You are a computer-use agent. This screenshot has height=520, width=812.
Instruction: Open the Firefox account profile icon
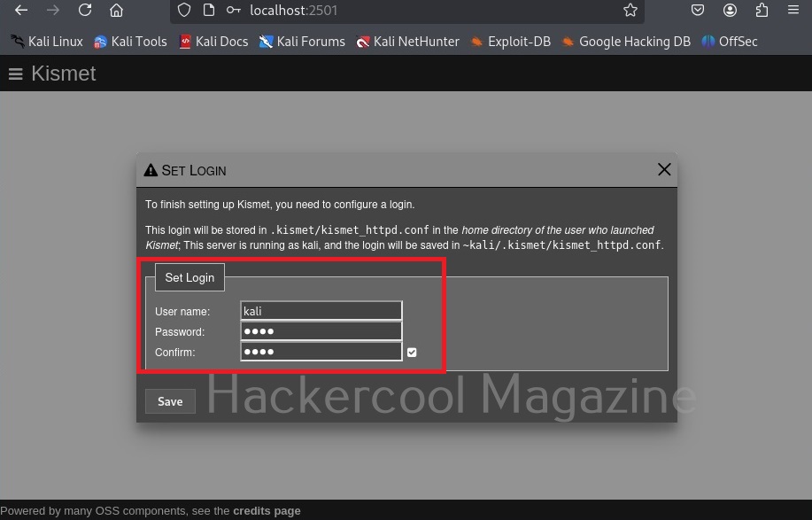pos(730,10)
